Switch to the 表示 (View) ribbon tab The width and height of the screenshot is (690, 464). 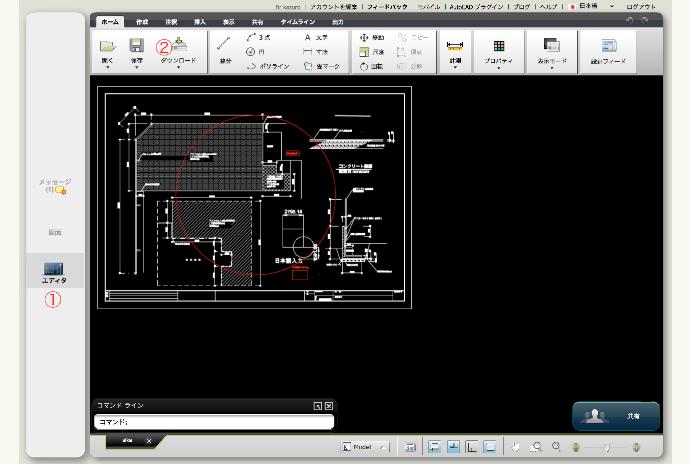click(x=228, y=22)
